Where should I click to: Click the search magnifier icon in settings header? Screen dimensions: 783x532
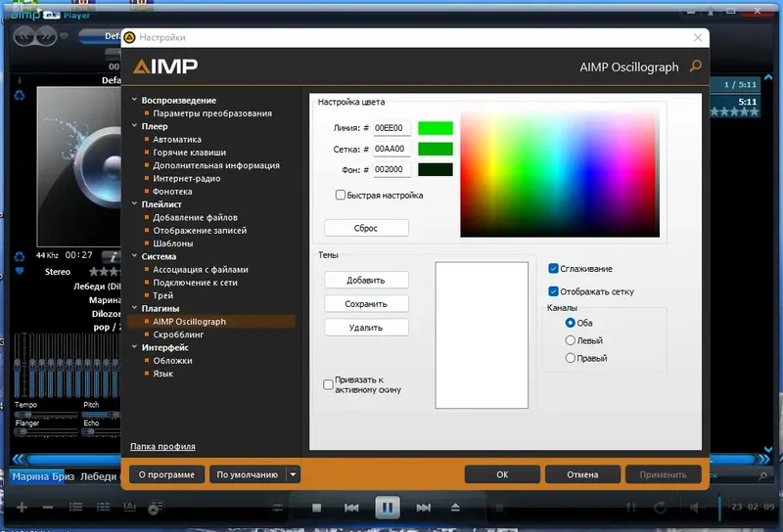pyautogui.click(x=695, y=66)
